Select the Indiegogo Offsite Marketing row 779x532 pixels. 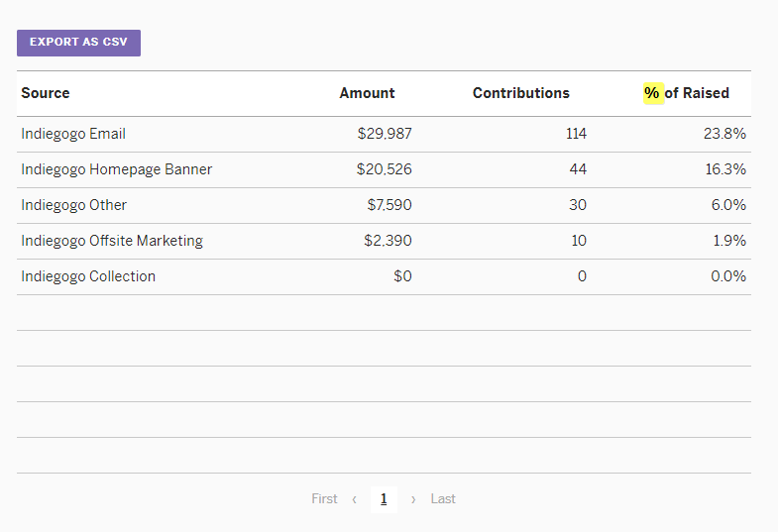384,242
